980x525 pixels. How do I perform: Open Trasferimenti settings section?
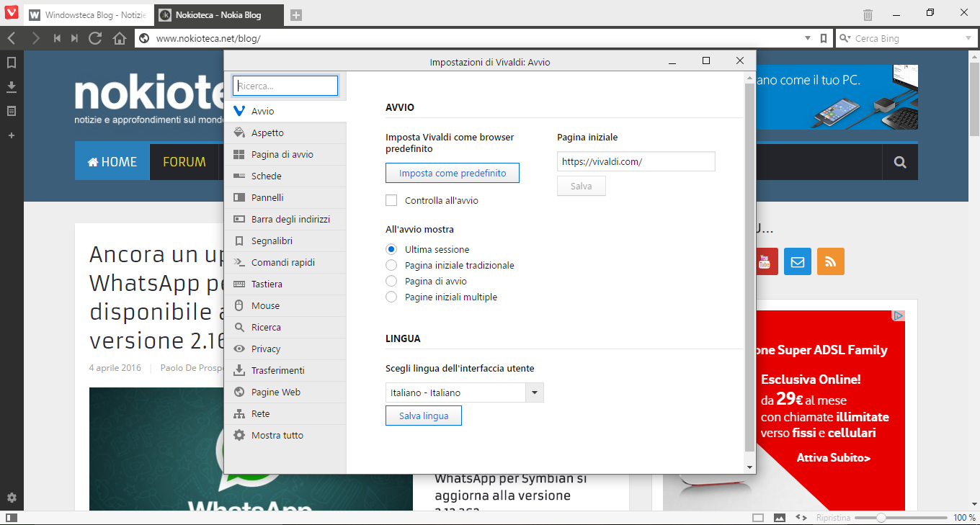click(x=285, y=370)
